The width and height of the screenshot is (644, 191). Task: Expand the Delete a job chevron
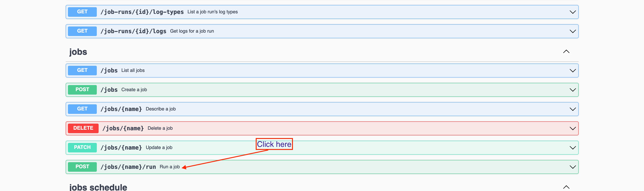click(x=572, y=128)
